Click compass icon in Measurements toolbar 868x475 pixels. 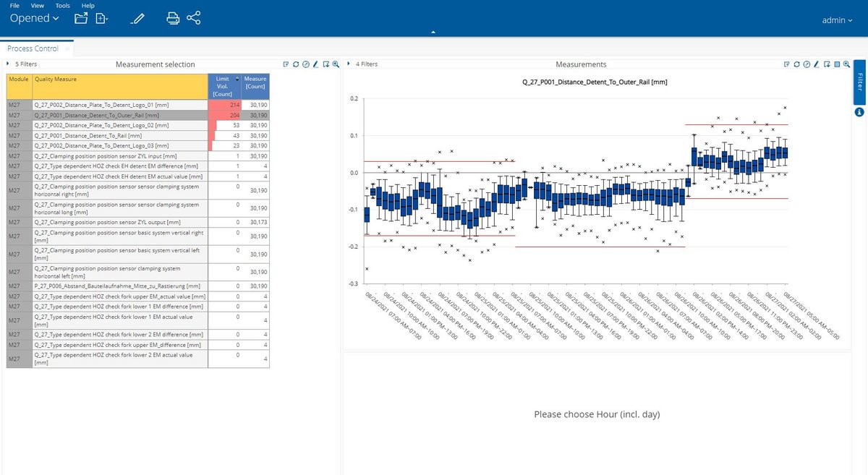pyautogui.click(x=806, y=64)
